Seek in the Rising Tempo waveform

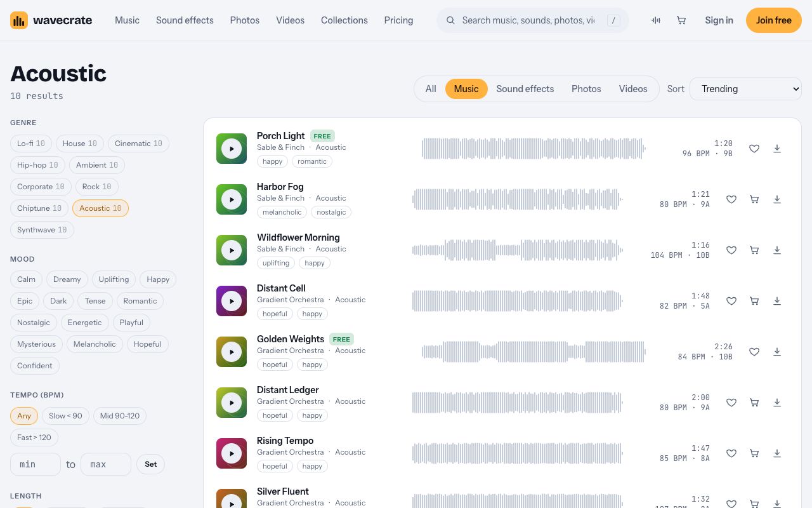point(518,453)
